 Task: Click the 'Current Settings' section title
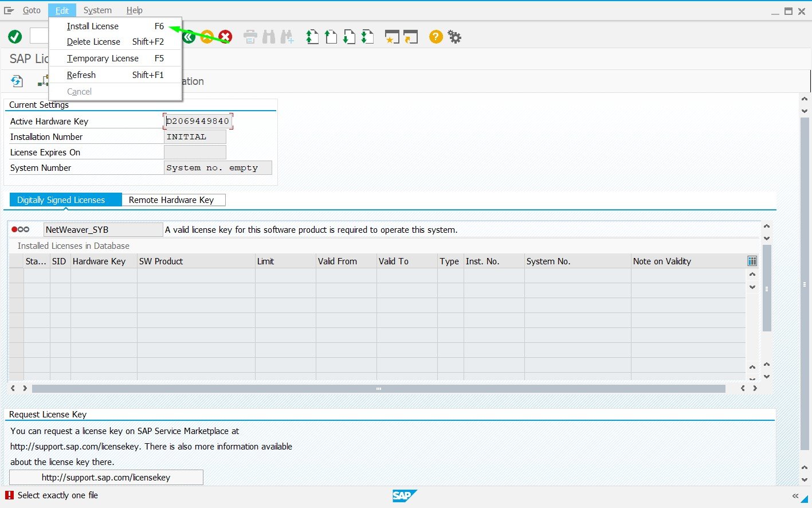tap(39, 104)
